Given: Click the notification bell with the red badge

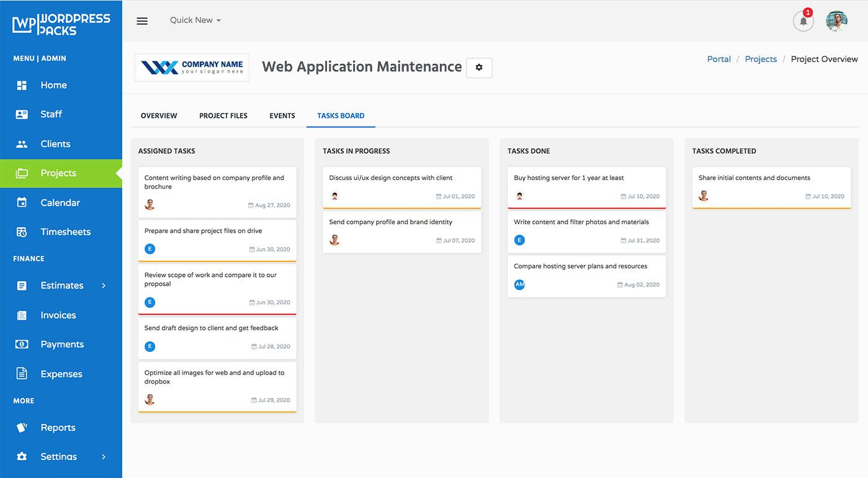Looking at the screenshot, I should pyautogui.click(x=803, y=20).
